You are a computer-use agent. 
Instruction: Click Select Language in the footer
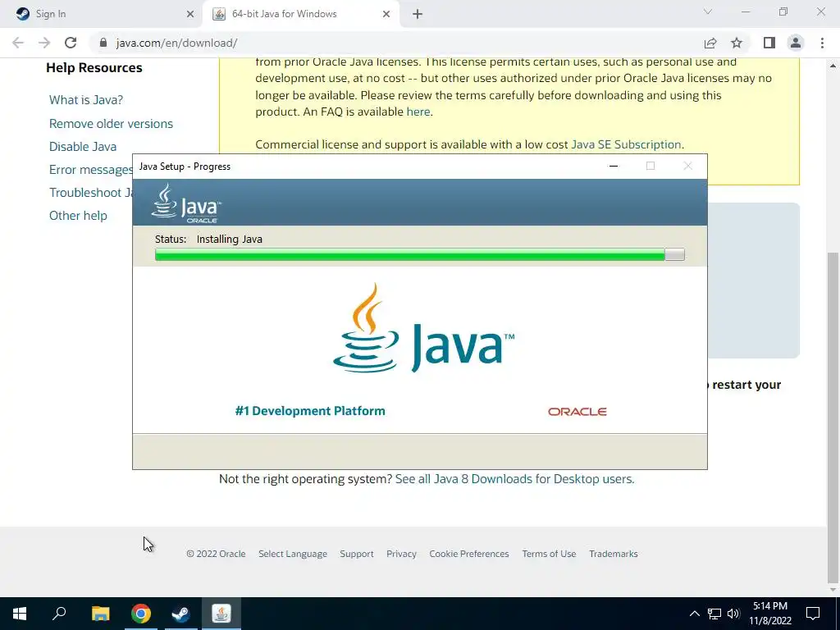pyautogui.click(x=293, y=554)
